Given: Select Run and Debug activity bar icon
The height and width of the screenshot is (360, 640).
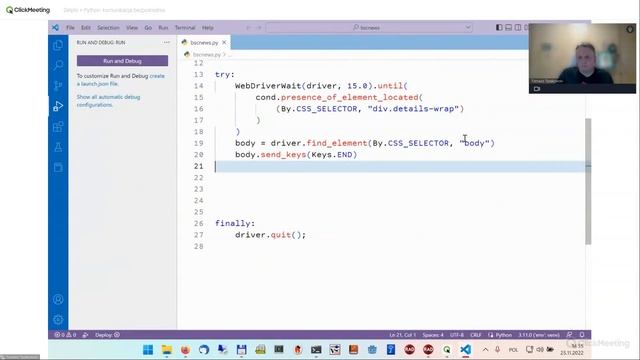Looking at the screenshot, I should (58, 106).
